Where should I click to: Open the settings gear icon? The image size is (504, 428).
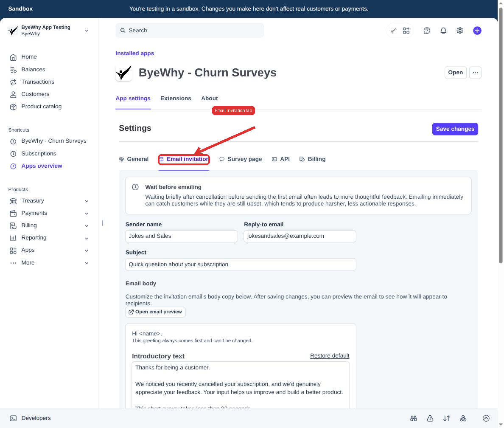[x=460, y=31]
